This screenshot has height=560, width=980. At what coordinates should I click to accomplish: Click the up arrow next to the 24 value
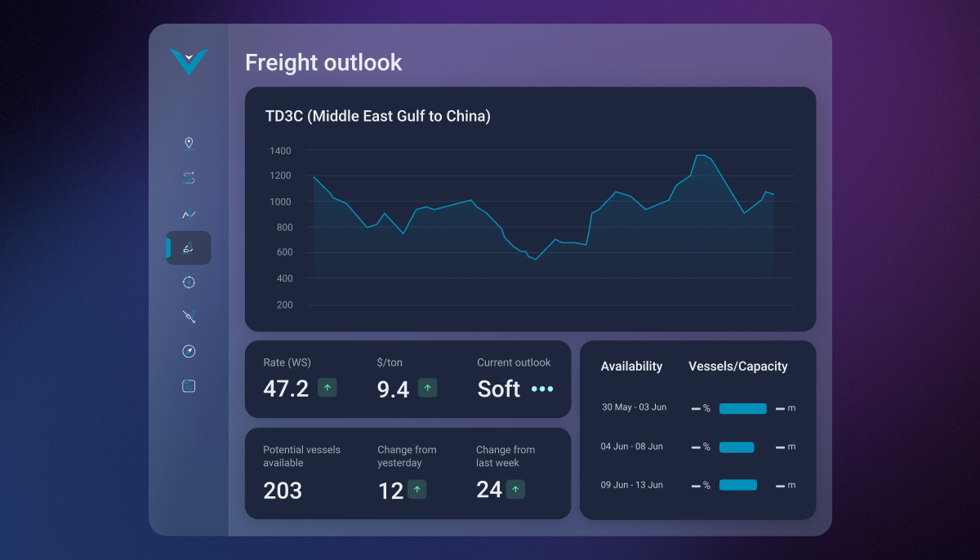point(515,489)
